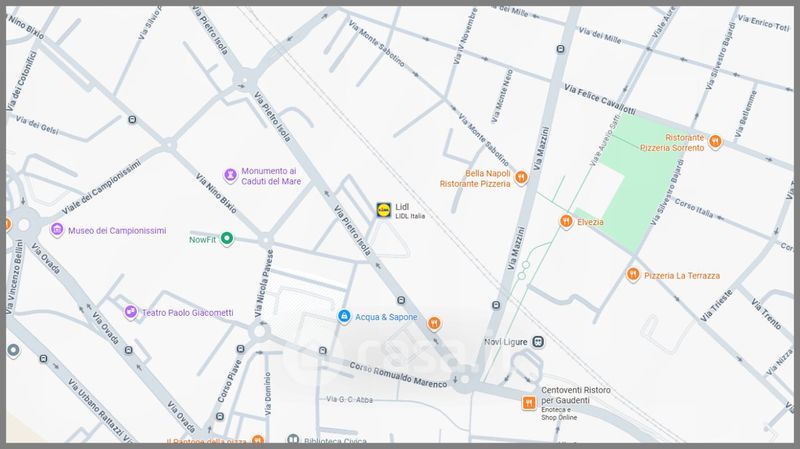This screenshot has height=449, width=800.
Task: Select the Elvezia restaurant pin
Action: point(565,222)
